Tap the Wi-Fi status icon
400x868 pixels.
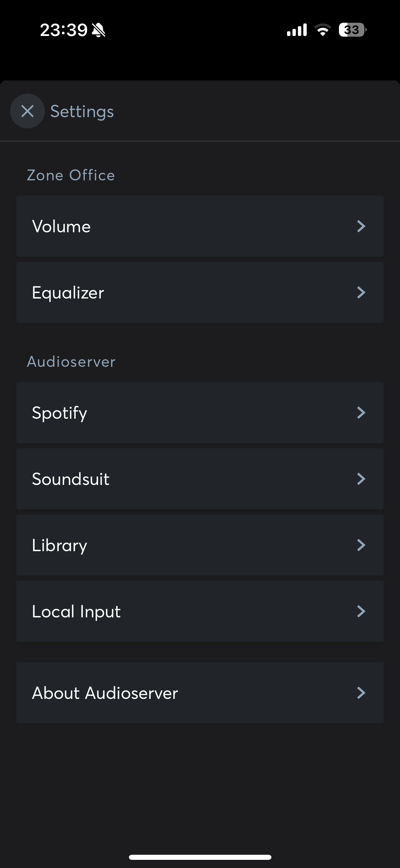coord(323,30)
